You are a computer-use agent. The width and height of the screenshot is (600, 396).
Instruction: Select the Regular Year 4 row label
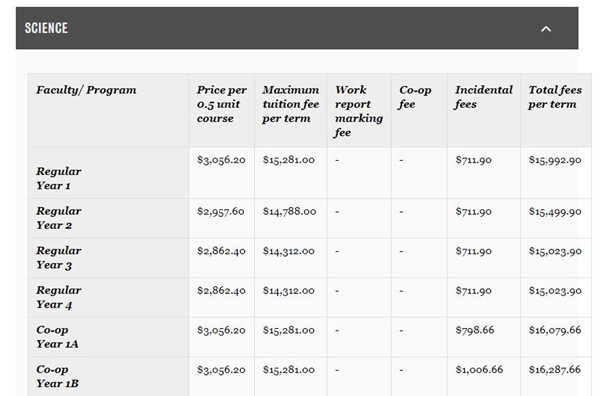click(59, 297)
